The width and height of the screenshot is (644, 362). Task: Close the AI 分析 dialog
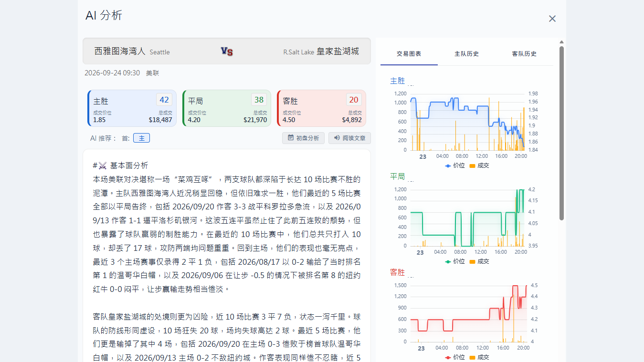(552, 19)
